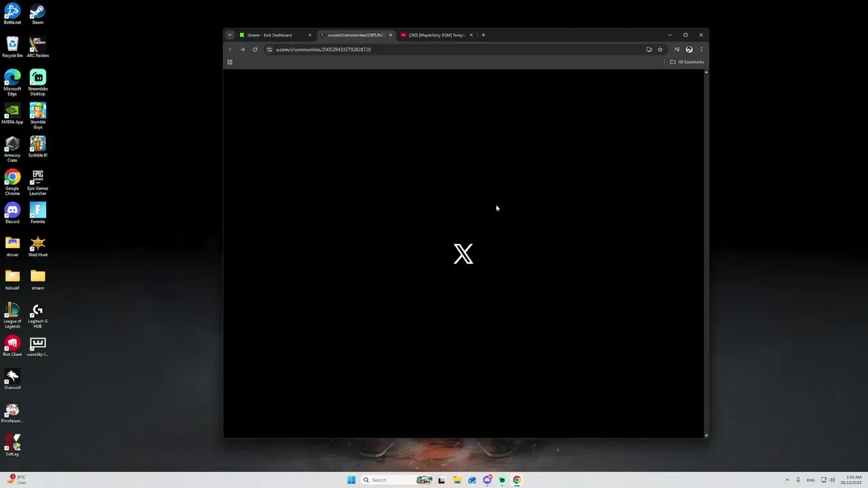
Task: Open Chrome from the taskbar
Action: click(x=517, y=480)
